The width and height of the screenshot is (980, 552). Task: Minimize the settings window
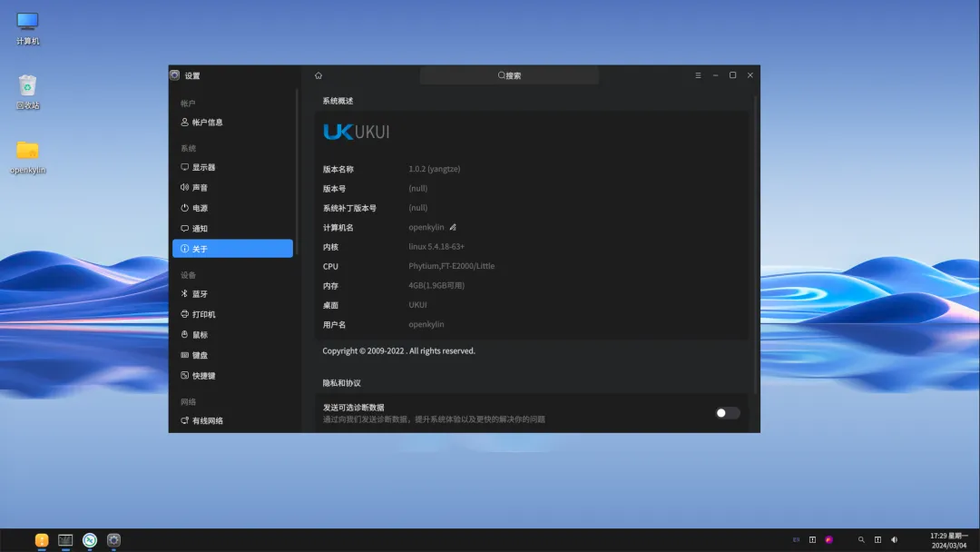(716, 75)
